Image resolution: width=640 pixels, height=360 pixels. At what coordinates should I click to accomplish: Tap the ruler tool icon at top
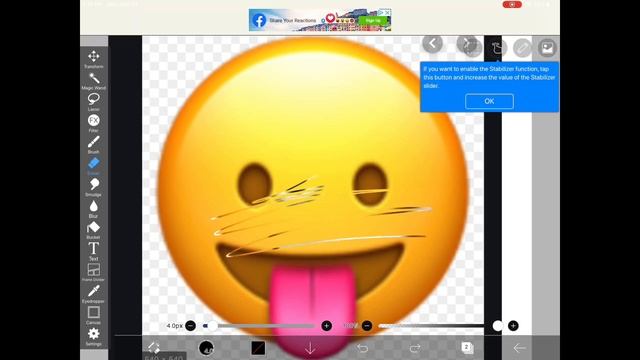point(522,48)
